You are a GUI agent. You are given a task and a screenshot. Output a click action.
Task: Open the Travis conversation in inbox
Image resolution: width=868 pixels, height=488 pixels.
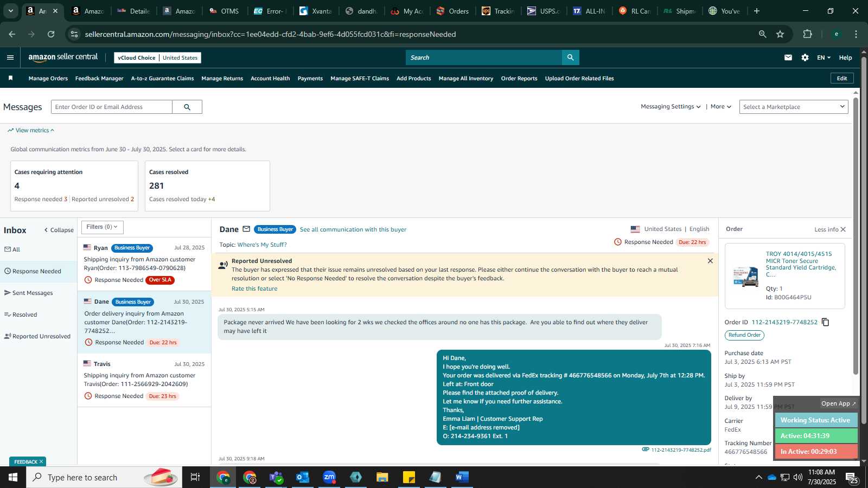click(x=144, y=380)
